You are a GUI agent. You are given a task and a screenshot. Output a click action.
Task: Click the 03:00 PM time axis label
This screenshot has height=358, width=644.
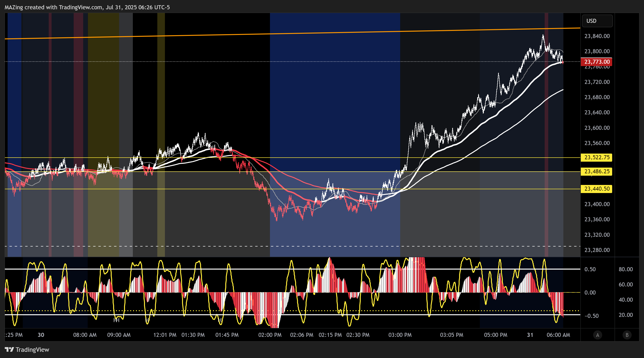pyautogui.click(x=400, y=335)
